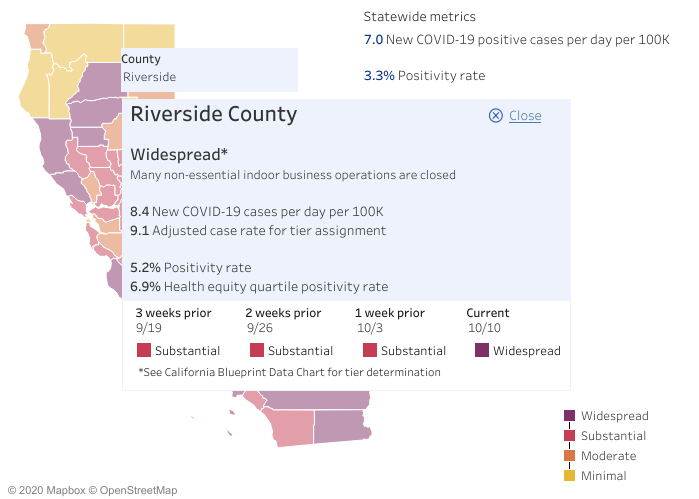The width and height of the screenshot is (699, 499).
Task: Click the 10/10 Widespread tier square
Action: pyautogui.click(x=482, y=351)
